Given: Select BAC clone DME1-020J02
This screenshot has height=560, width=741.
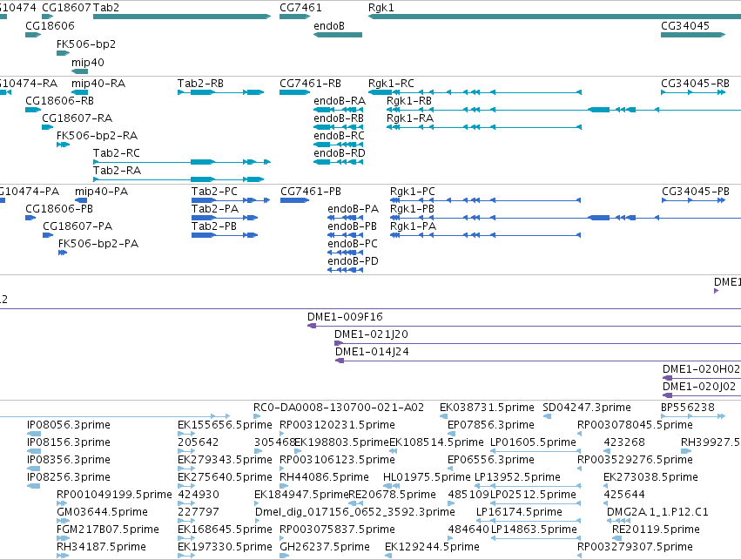Looking at the screenshot, I should 702,395.
